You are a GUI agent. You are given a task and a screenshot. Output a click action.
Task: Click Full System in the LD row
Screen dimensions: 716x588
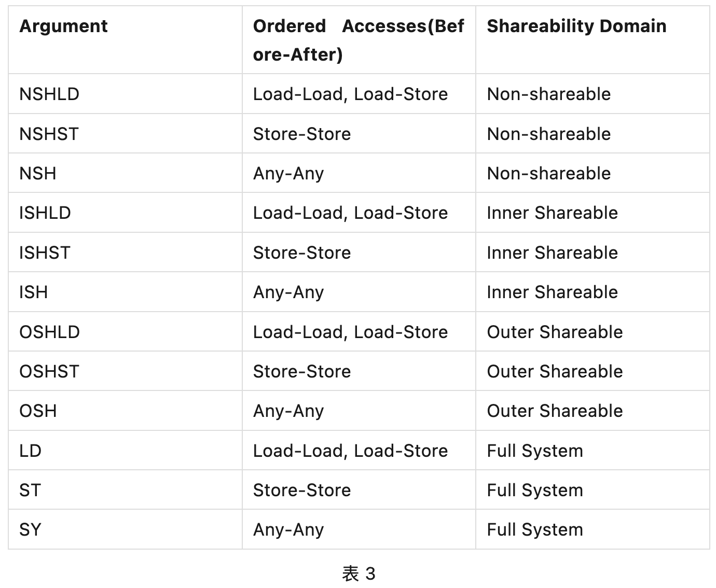(x=534, y=451)
